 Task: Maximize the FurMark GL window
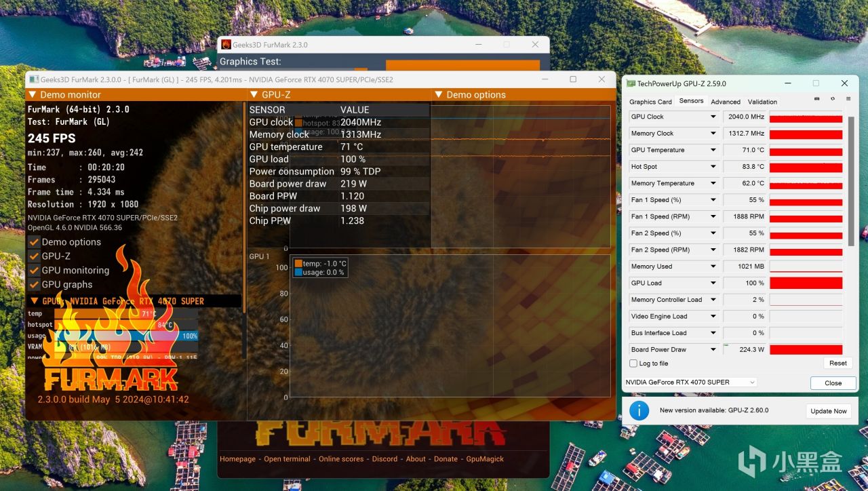(573, 79)
